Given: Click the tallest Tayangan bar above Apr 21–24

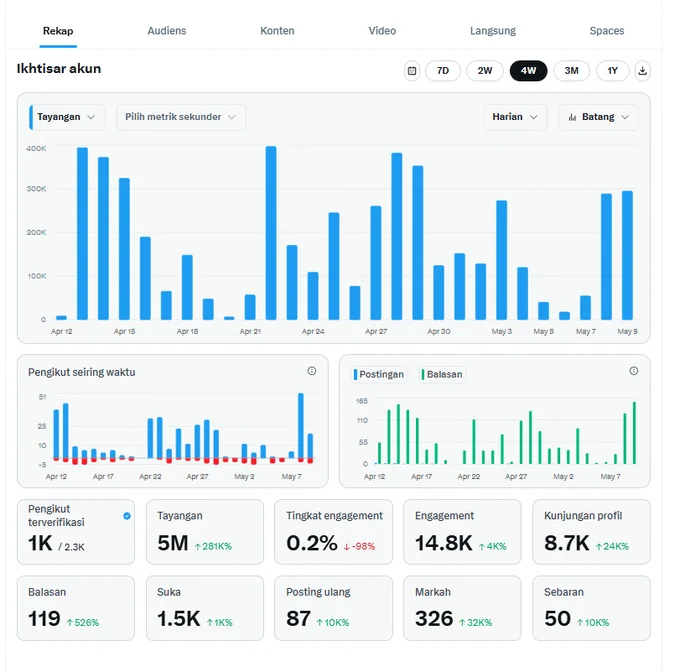Looking at the screenshot, I should [x=271, y=233].
